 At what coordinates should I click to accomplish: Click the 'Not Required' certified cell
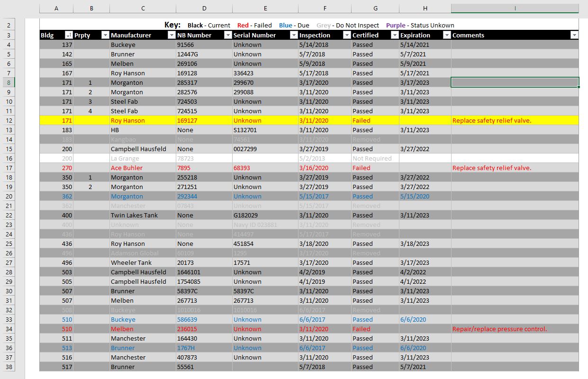(375, 158)
